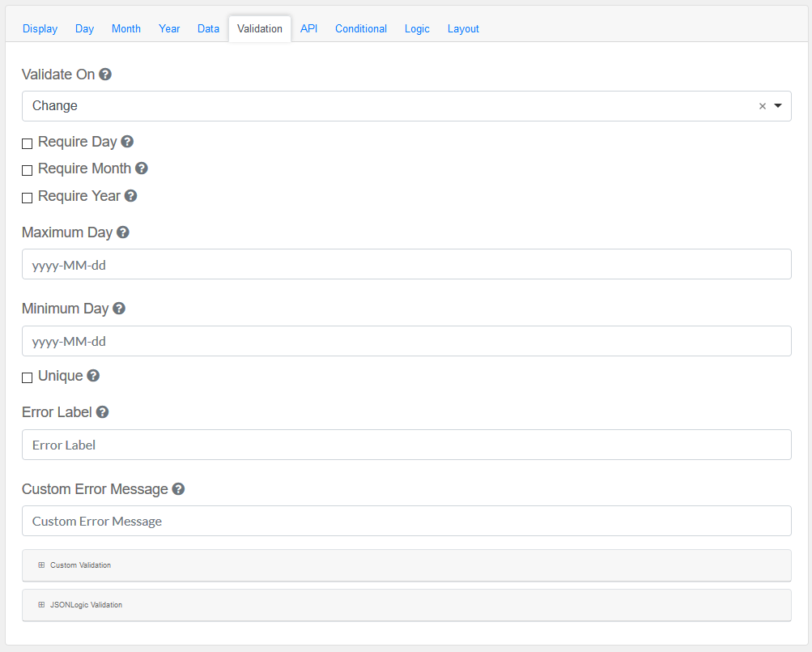Expand the Custom Validation panel

coord(80,565)
